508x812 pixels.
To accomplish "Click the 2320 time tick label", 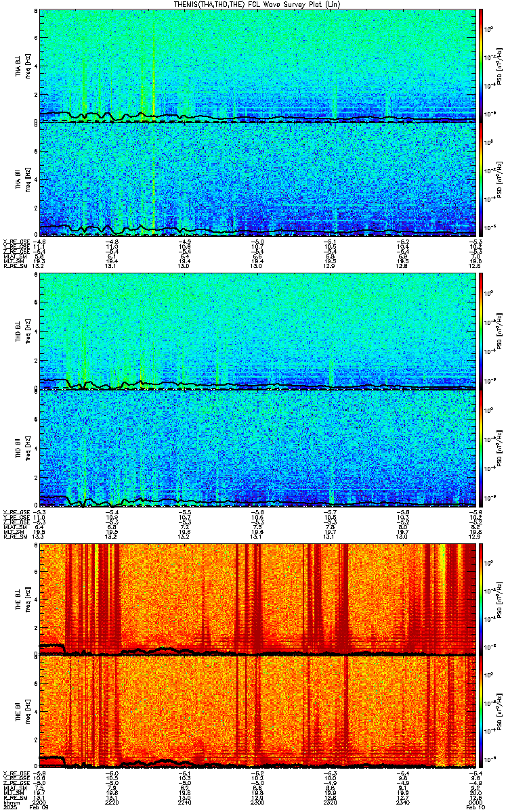I will tap(331, 803).
